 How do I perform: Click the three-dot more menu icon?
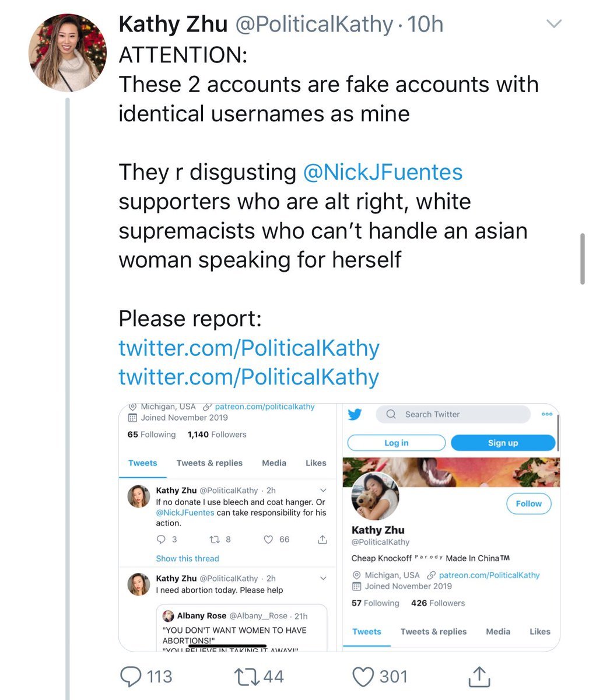pyautogui.click(x=546, y=414)
